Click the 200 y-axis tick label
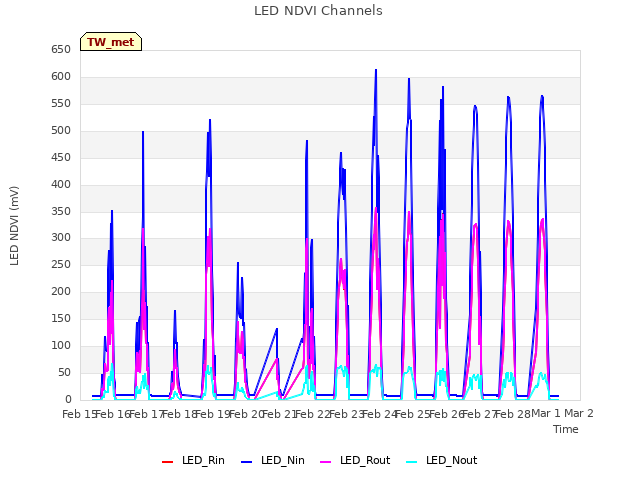Image resolution: width=640 pixels, height=480 pixels. (61, 291)
